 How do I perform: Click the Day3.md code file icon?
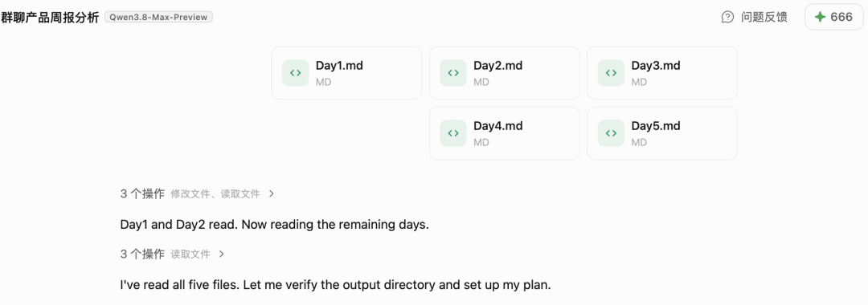coord(611,73)
